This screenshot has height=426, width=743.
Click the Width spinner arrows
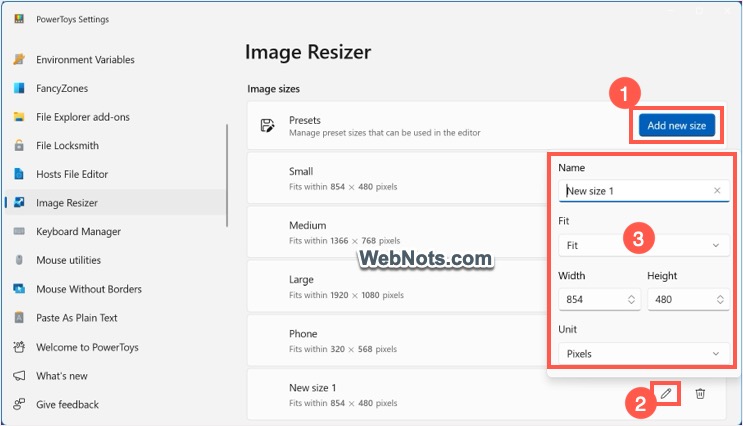(x=631, y=299)
